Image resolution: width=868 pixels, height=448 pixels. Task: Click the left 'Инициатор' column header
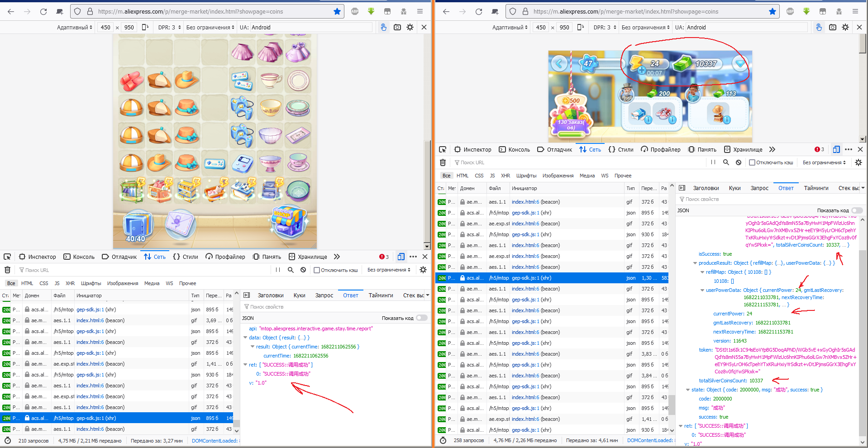(132, 295)
